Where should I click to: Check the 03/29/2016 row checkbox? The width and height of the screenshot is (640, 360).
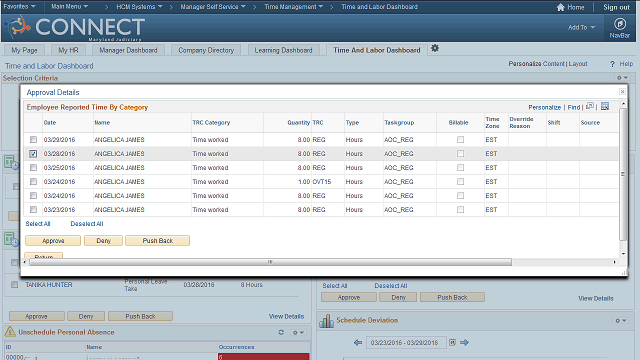pyautogui.click(x=33, y=140)
